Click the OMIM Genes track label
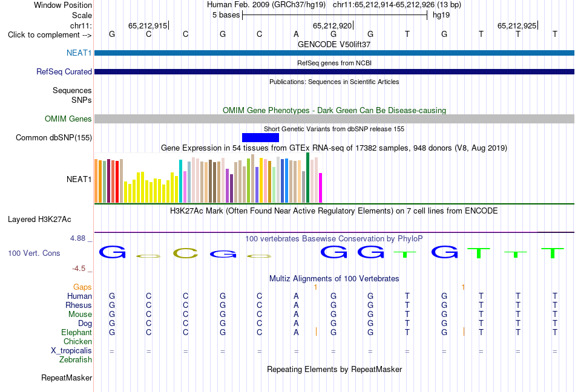This screenshot has width=575, height=392. pos(68,119)
